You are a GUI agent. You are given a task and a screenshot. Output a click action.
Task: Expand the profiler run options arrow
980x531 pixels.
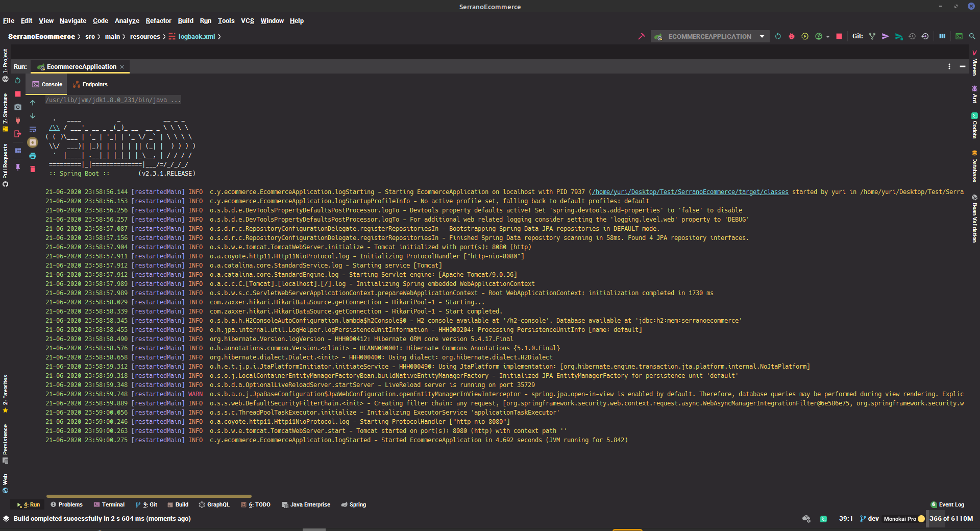tap(828, 36)
